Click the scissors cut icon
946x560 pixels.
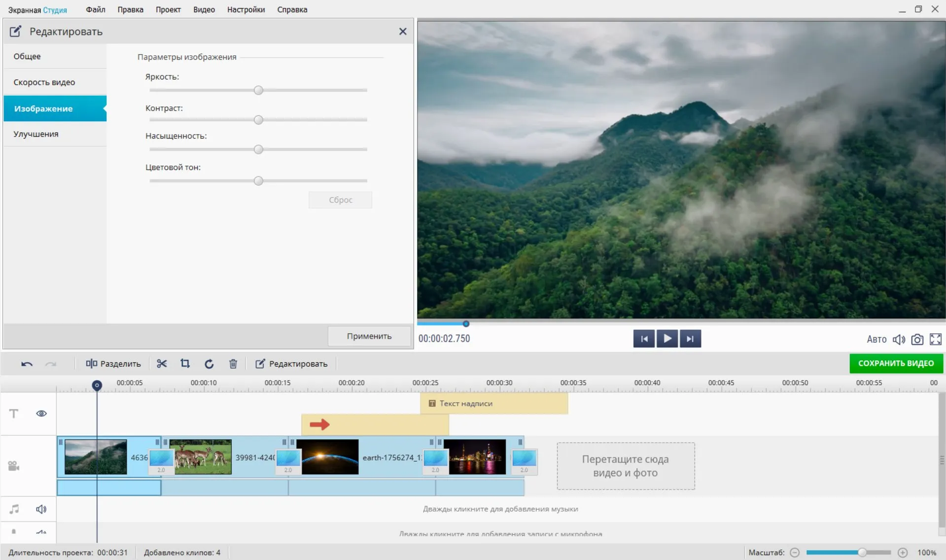pos(162,364)
